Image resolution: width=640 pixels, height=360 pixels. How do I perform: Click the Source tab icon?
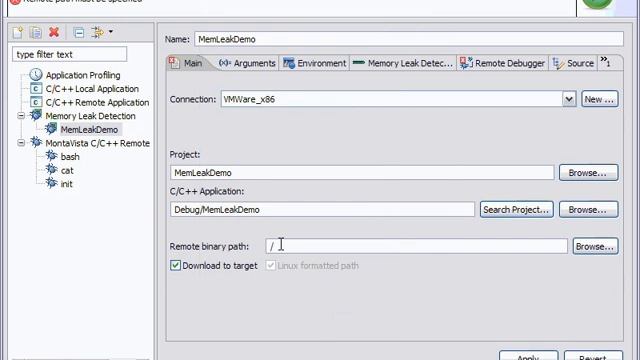558,63
